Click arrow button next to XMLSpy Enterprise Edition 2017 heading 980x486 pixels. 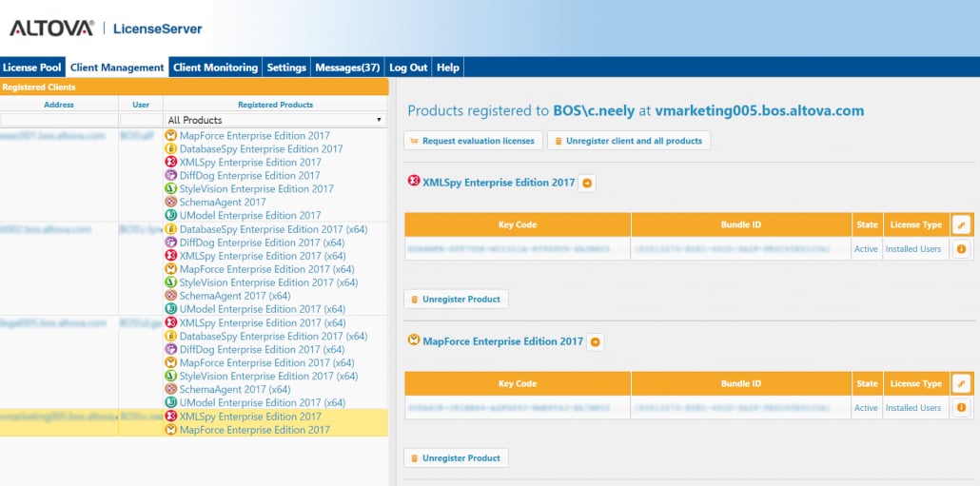click(587, 183)
